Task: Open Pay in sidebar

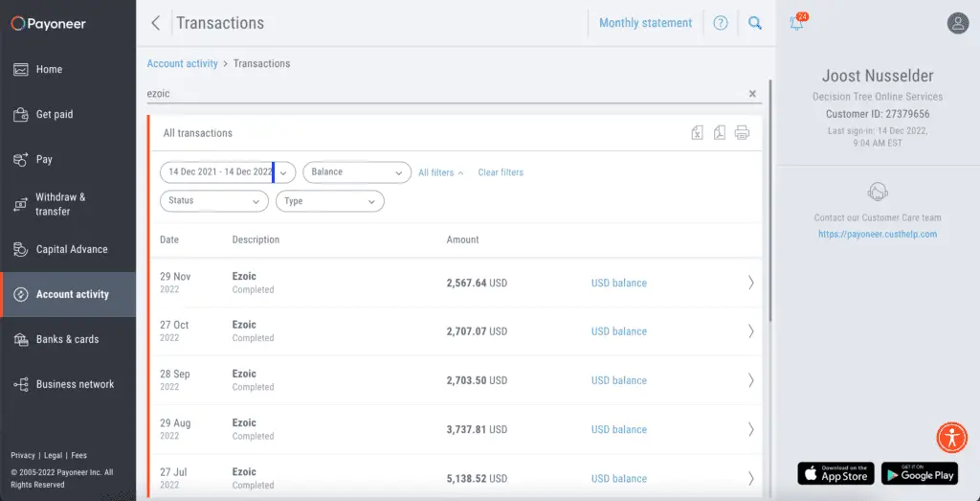Action: [x=68, y=159]
